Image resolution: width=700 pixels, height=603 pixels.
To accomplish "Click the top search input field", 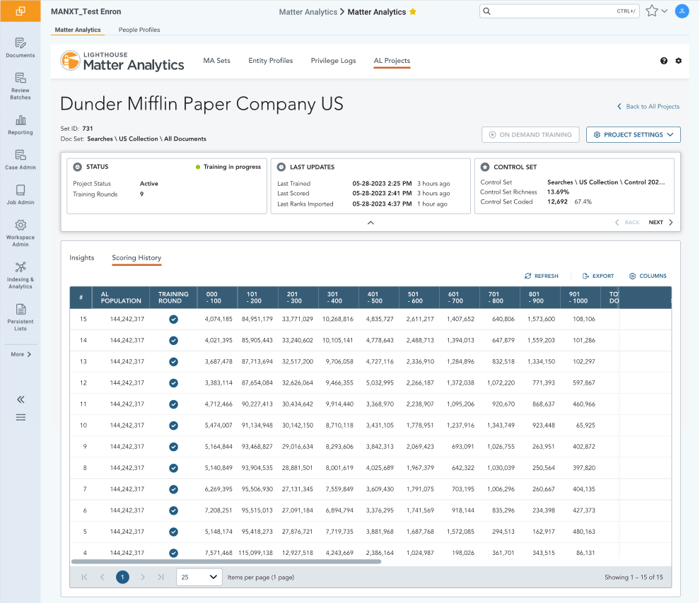I will (559, 11).
